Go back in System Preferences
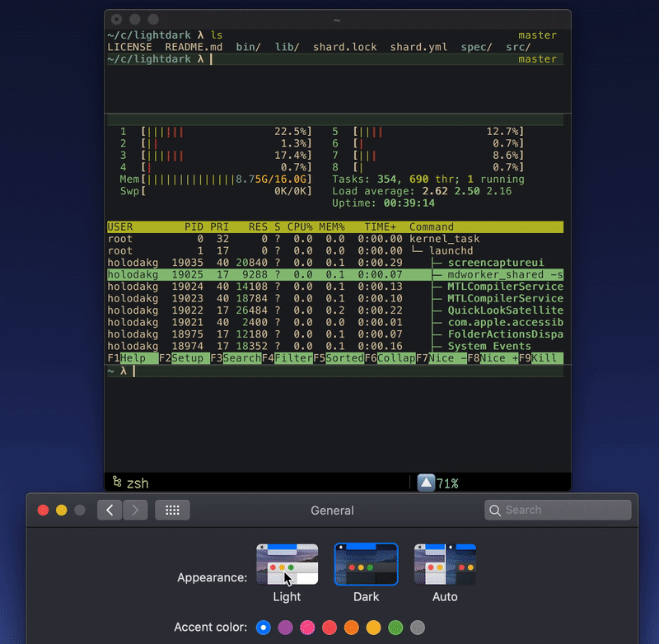This screenshot has width=659, height=644. click(x=110, y=510)
